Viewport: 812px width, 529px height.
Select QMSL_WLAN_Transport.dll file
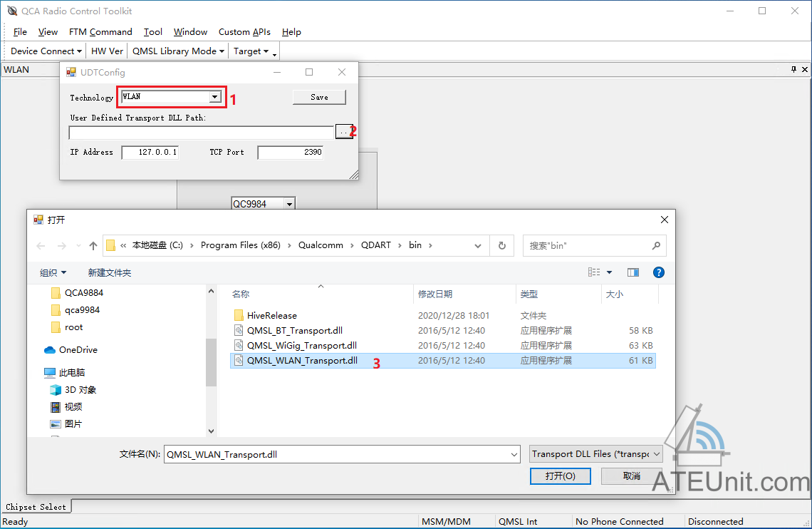(443, 361)
